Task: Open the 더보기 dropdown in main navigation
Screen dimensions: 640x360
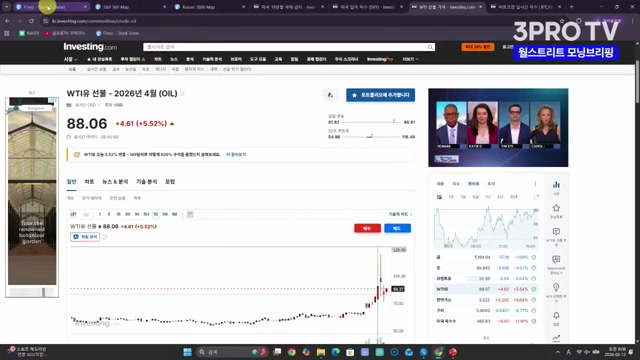Action: [410, 60]
